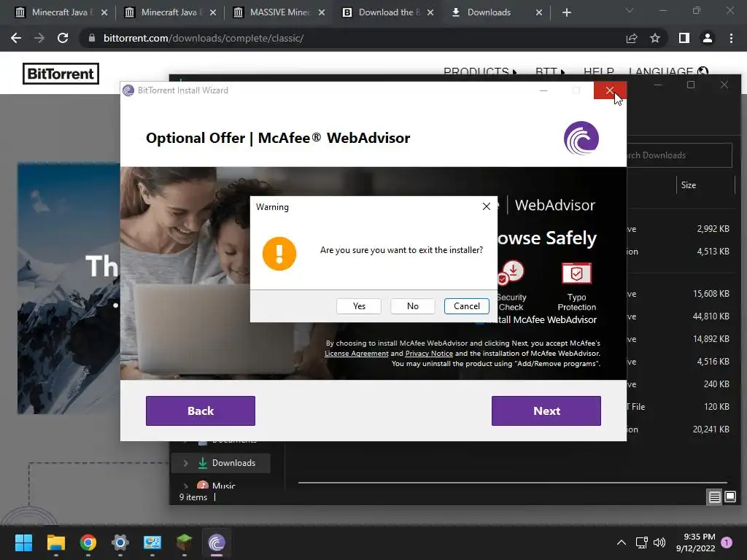
Task: Open clock showing 9:35 PM
Action: 695,542
